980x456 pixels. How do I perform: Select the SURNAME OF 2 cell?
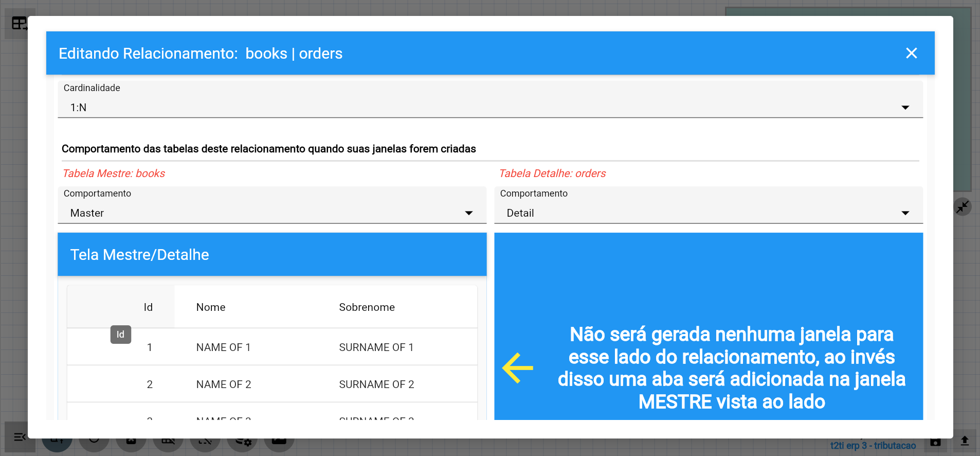(376, 384)
